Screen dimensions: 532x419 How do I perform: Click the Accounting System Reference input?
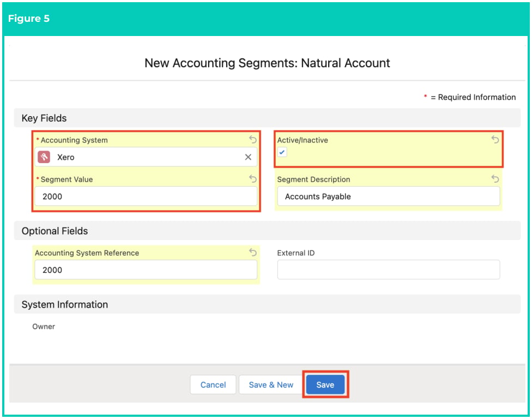[x=146, y=270]
